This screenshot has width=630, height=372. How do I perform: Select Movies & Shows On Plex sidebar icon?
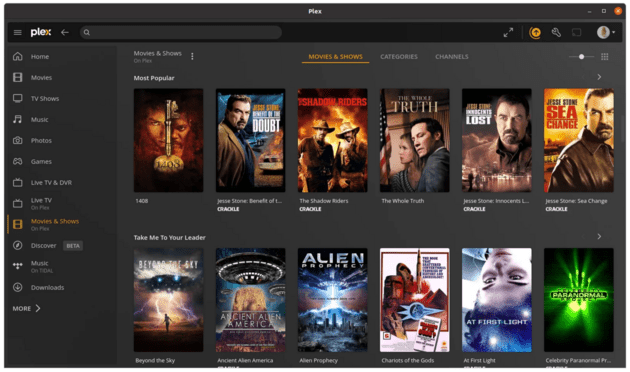point(18,224)
